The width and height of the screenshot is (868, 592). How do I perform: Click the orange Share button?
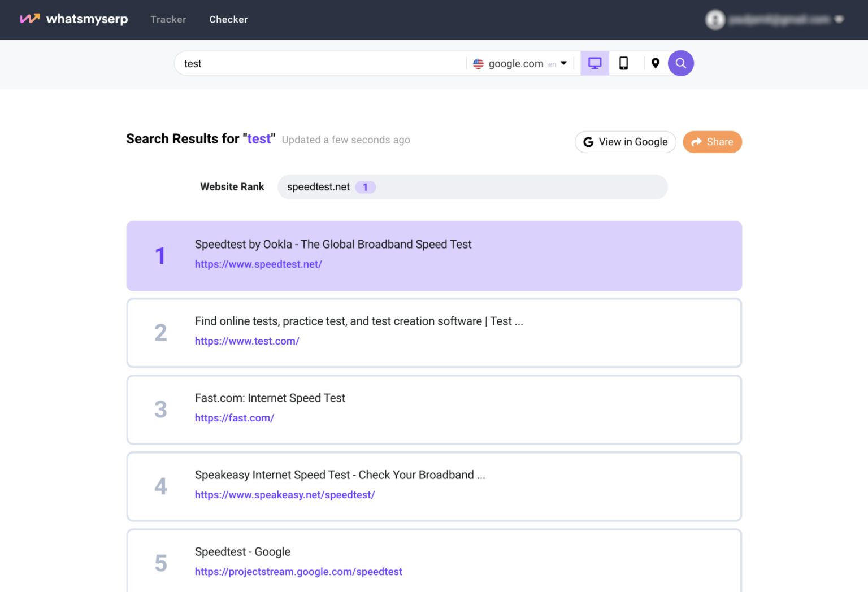pyautogui.click(x=712, y=142)
